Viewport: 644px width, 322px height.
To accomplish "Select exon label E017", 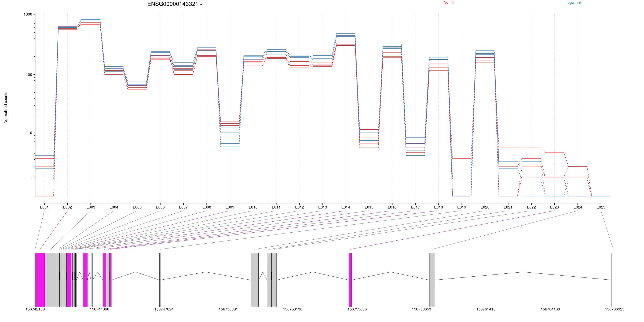I will [x=415, y=207].
